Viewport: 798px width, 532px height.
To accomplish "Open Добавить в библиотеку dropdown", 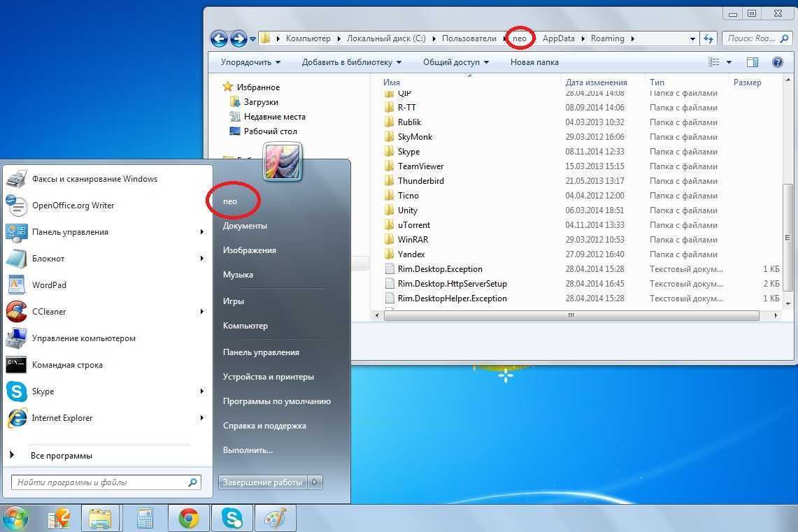I will point(351,62).
